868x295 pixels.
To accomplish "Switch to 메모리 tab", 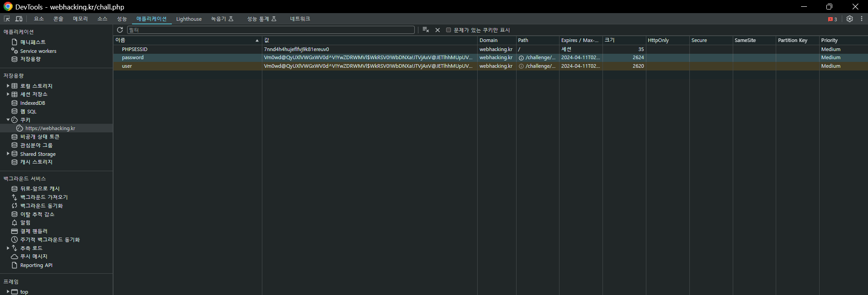I will coord(80,19).
